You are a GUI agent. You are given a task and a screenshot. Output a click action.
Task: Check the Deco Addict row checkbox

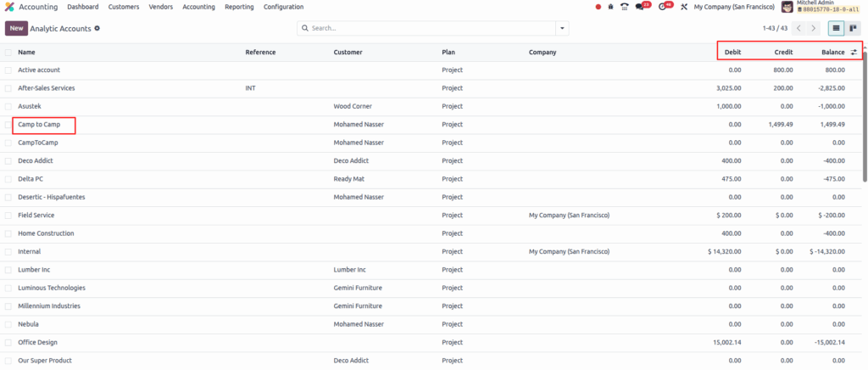click(8, 160)
